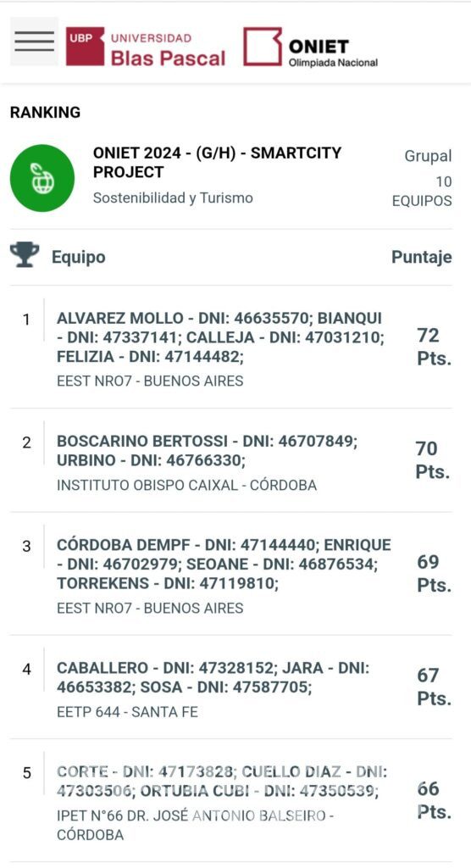The height and width of the screenshot is (868, 471).
Task: Click EETP 644 - SANTA FE school
Action: [x=127, y=712]
